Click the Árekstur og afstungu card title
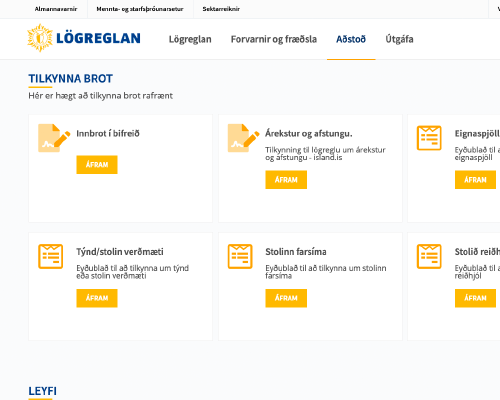Image resolution: width=500 pixels, height=400 pixels. 309,134
